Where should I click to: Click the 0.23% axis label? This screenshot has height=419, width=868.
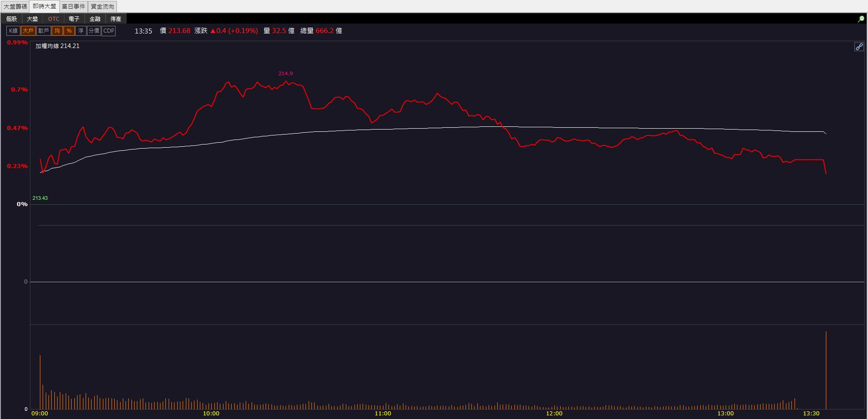17,166
